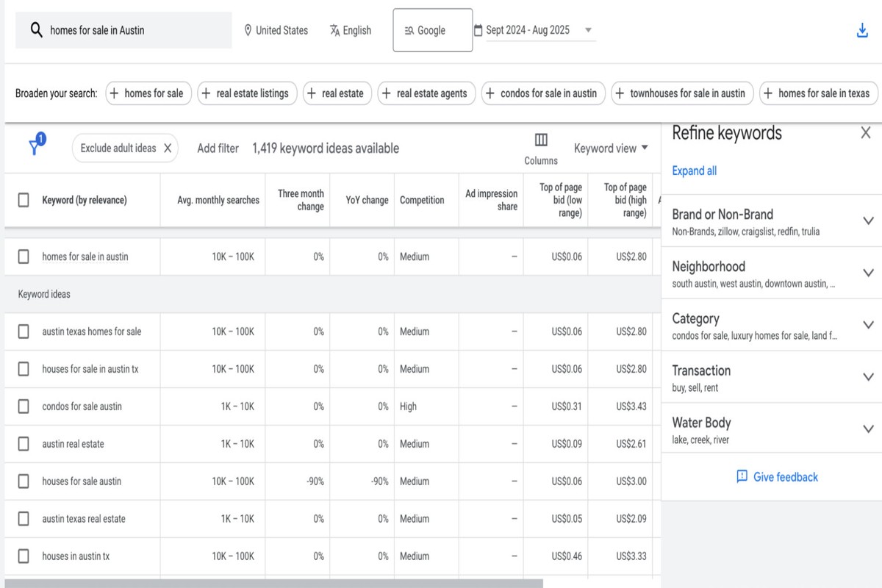Click the Expand all link

[x=694, y=171]
